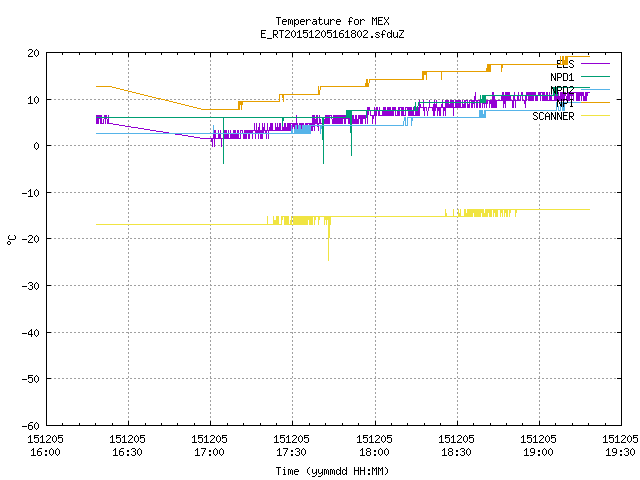
Task: Click the x-axis time label "18:30"
Action: (x=456, y=452)
